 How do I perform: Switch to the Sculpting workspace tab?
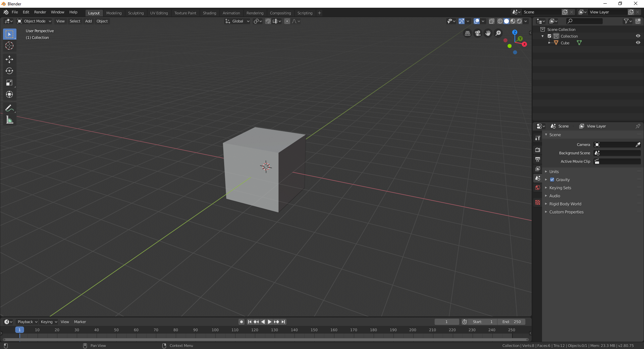136,13
